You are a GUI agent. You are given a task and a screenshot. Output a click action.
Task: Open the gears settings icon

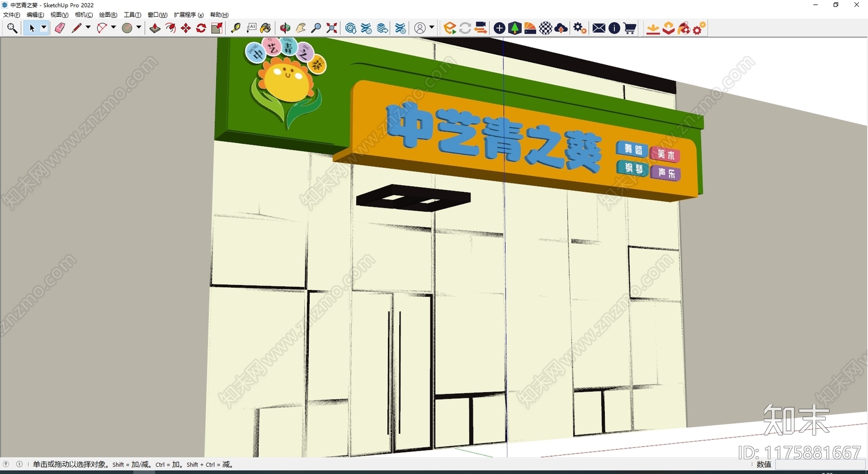point(580,28)
